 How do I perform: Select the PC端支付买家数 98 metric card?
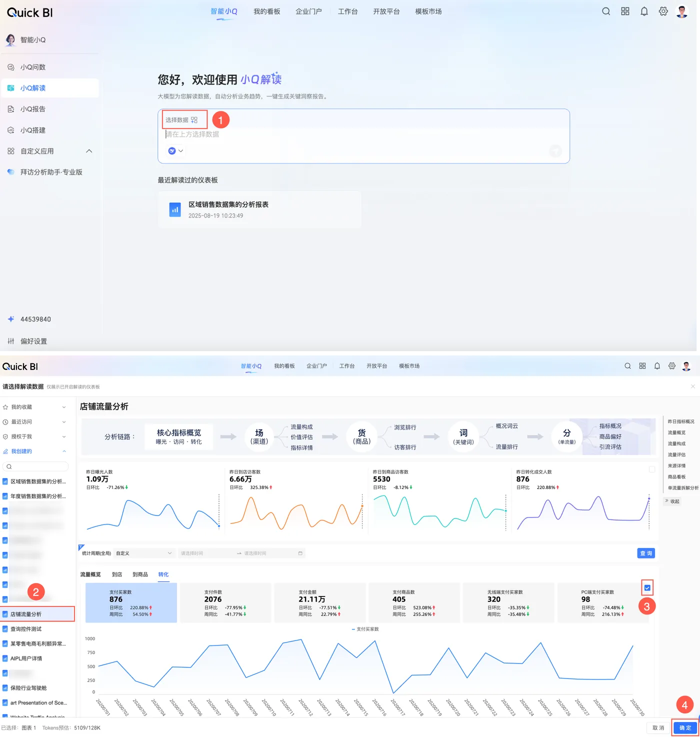(603, 602)
